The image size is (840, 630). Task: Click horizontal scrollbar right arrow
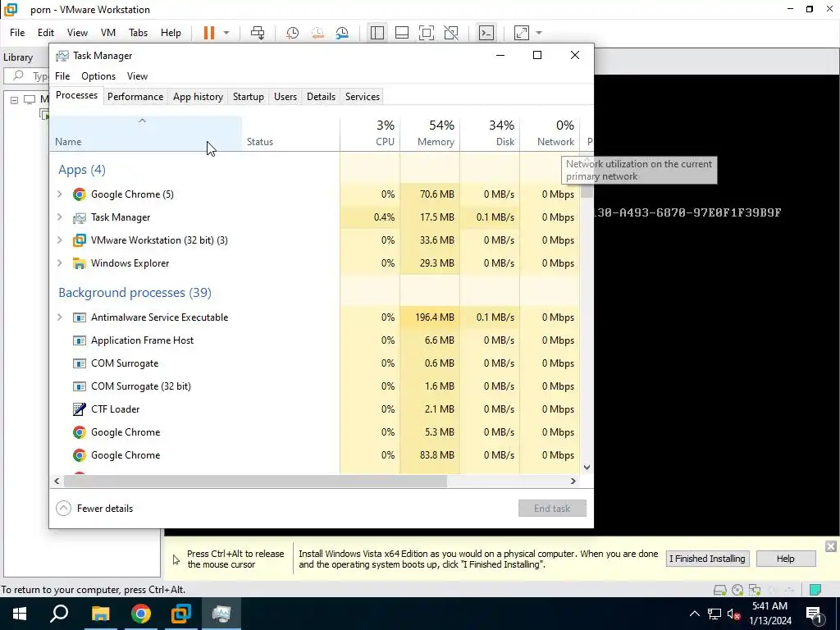click(573, 481)
